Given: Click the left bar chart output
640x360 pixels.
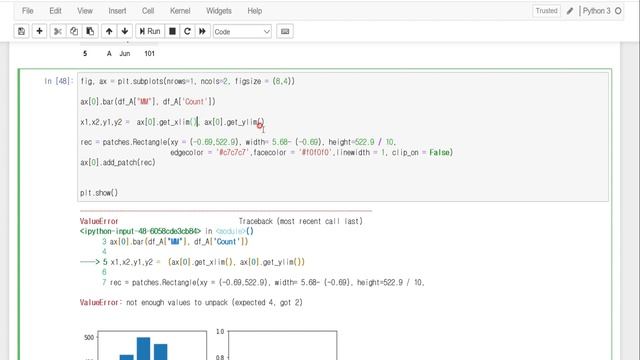Looking at the screenshot, I should coord(152,345).
